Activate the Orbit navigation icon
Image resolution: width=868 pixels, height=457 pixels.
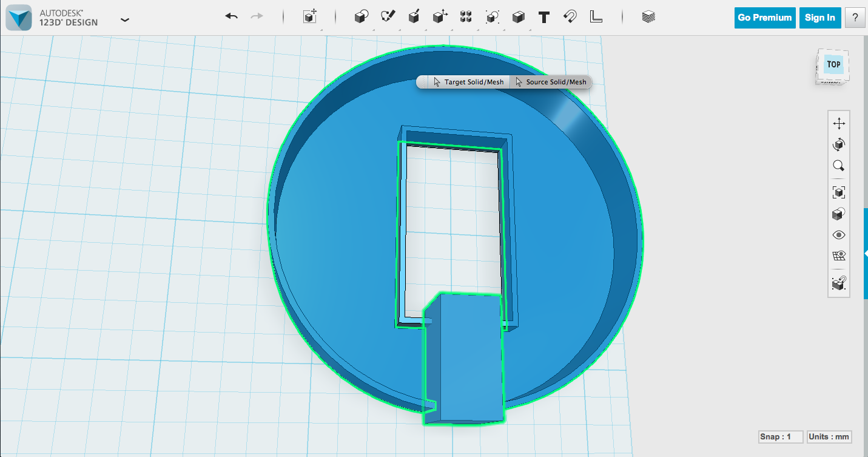[x=838, y=144]
